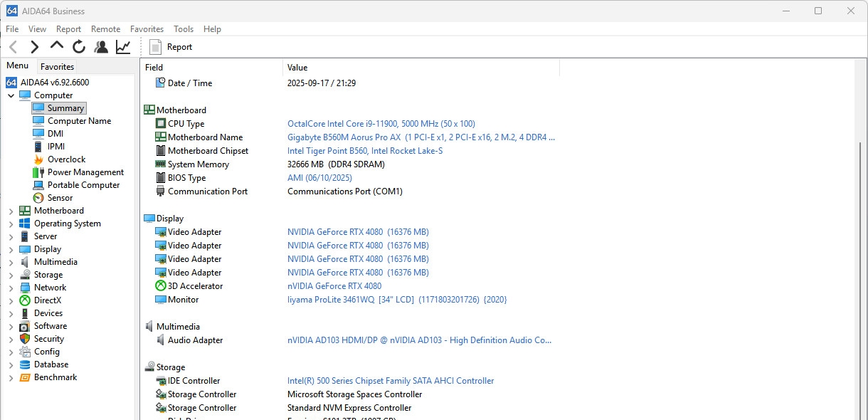Click the Config icon in tree
The image size is (868, 420).
point(25,352)
